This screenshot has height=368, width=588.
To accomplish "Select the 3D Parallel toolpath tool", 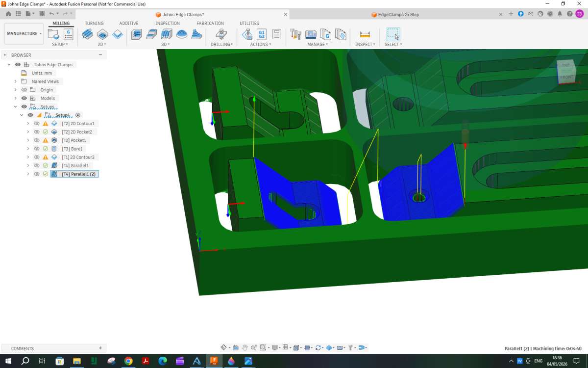I will pyautogui.click(x=167, y=34).
